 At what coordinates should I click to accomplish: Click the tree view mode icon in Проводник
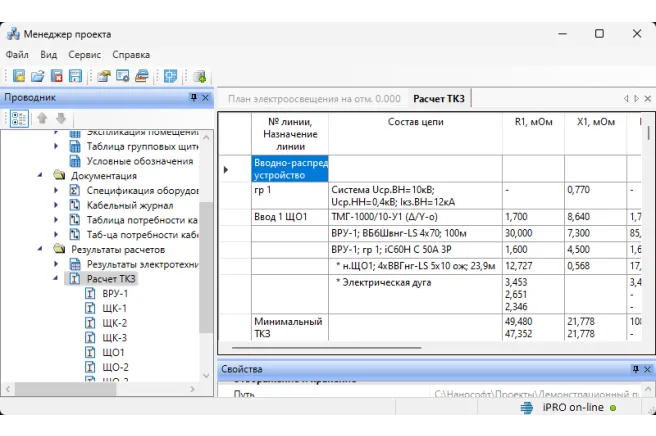[x=19, y=119]
